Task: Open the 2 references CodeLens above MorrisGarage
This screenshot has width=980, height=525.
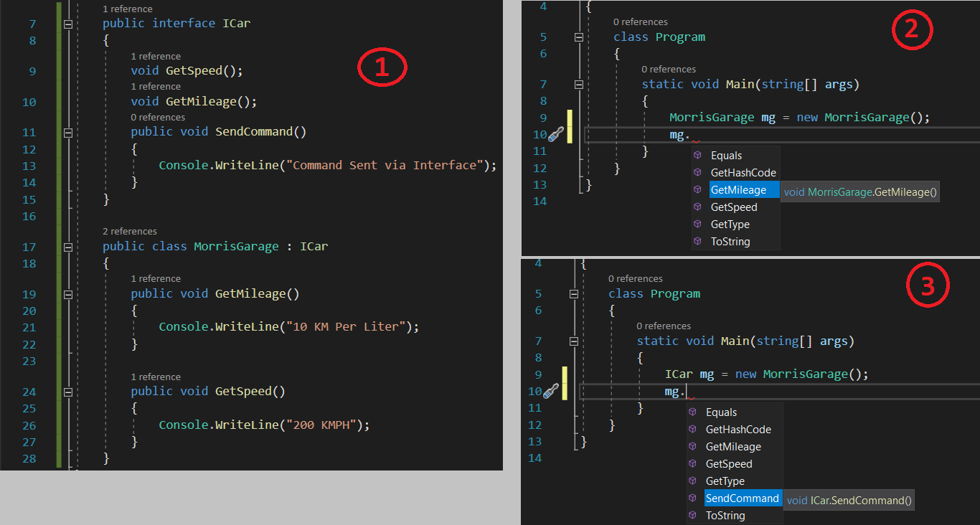Action: tap(129, 231)
